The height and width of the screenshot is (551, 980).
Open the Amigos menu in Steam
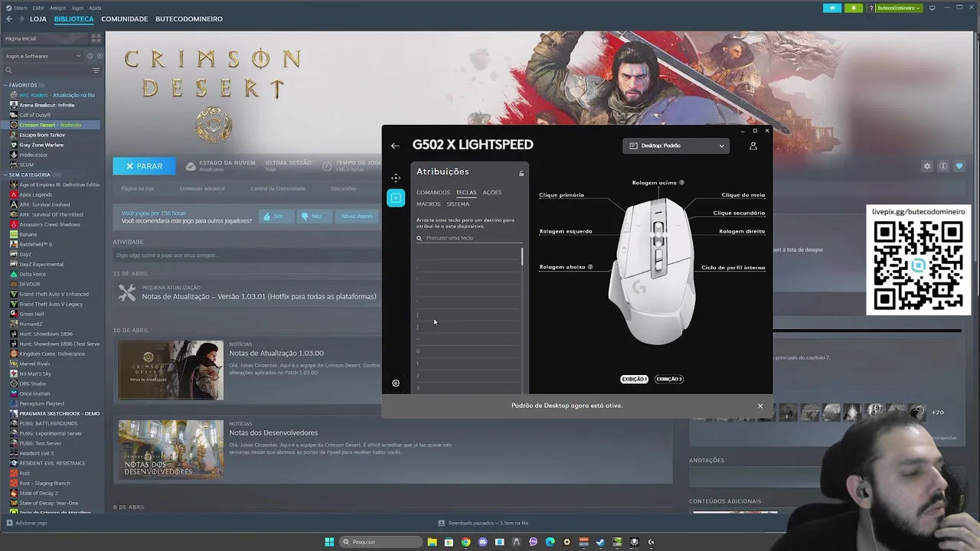pos(57,8)
